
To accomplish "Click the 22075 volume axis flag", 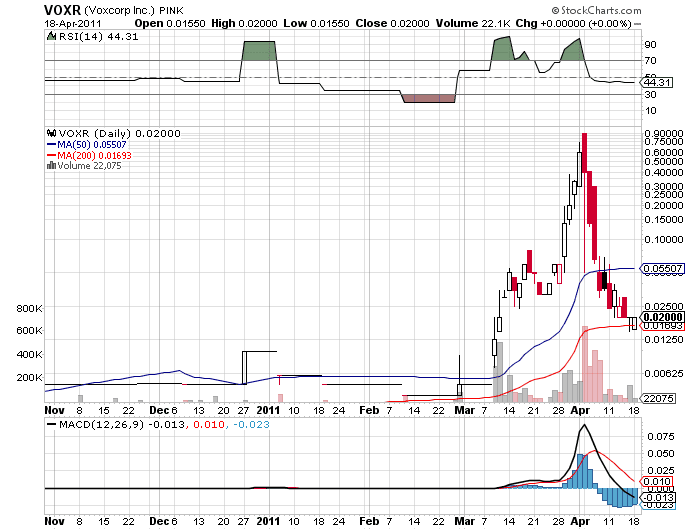I will [x=658, y=398].
